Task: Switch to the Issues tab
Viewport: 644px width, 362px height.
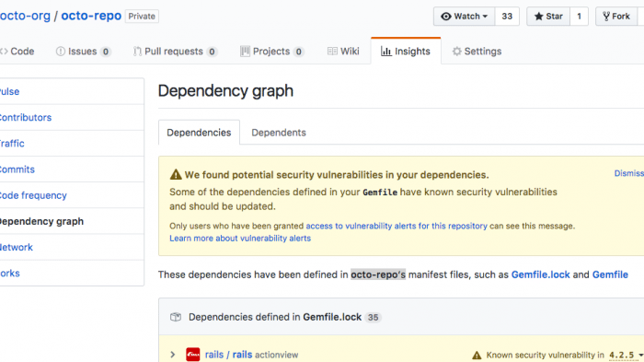Action: point(84,52)
